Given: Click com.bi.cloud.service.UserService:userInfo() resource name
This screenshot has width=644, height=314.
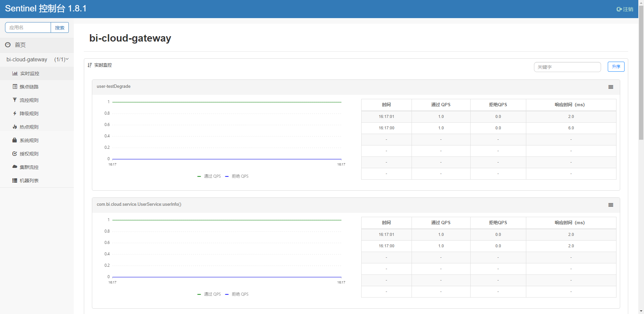Looking at the screenshot, I should coord(139,204).
